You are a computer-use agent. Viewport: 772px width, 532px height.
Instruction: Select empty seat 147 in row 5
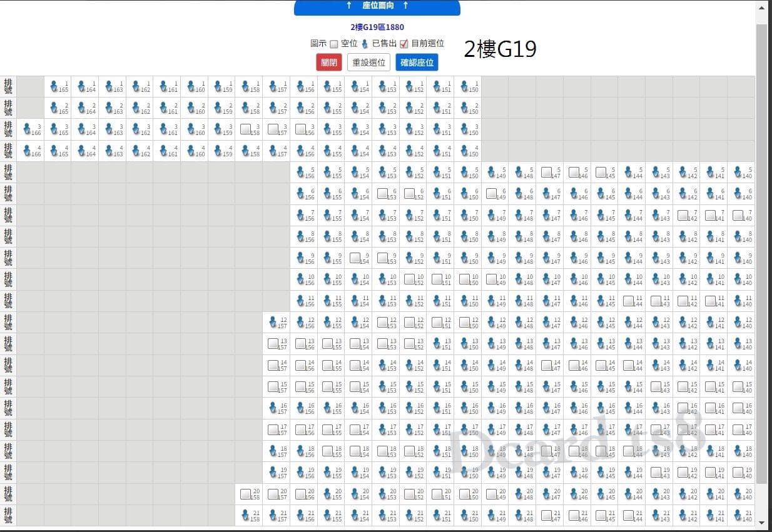[546, 172]
